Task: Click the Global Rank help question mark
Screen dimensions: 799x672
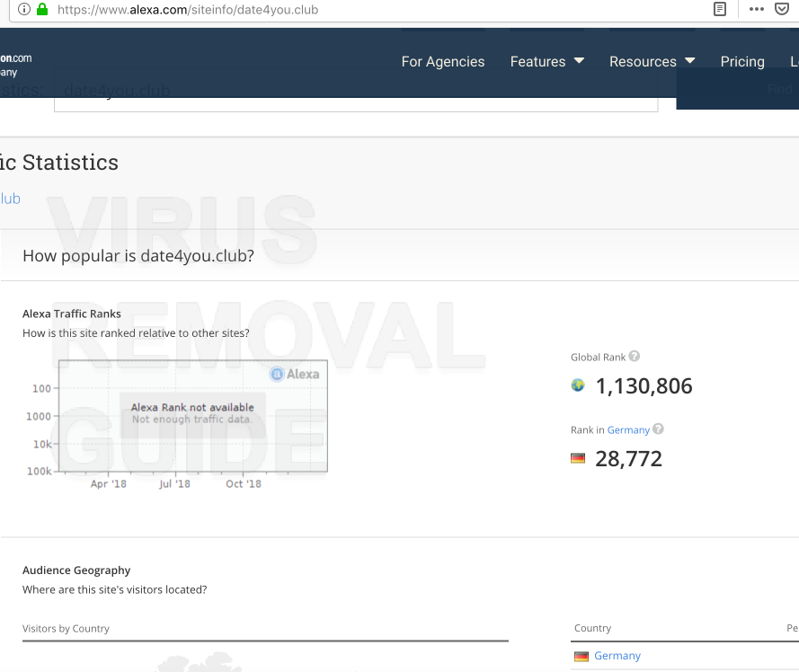Action: 634,356
